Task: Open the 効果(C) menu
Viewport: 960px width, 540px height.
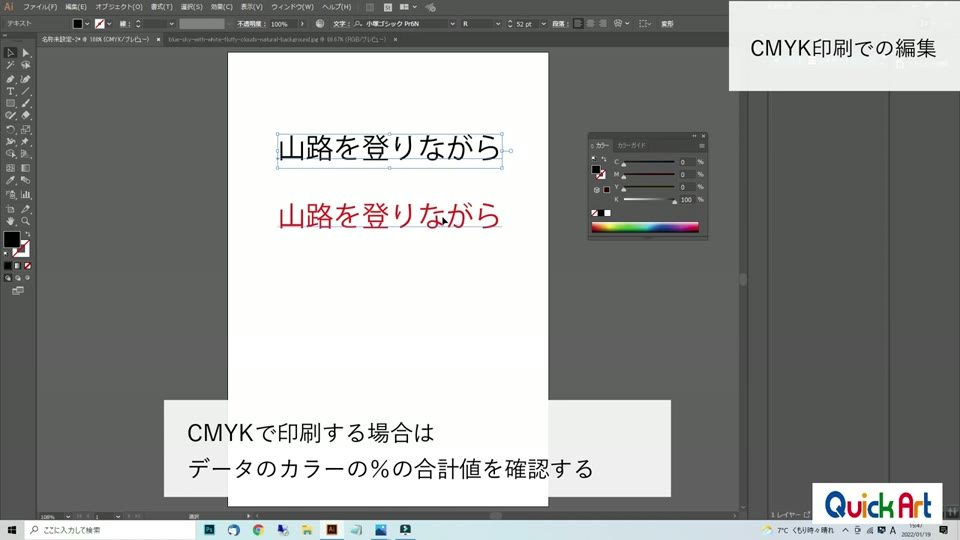Action: (x=222, y=7)
